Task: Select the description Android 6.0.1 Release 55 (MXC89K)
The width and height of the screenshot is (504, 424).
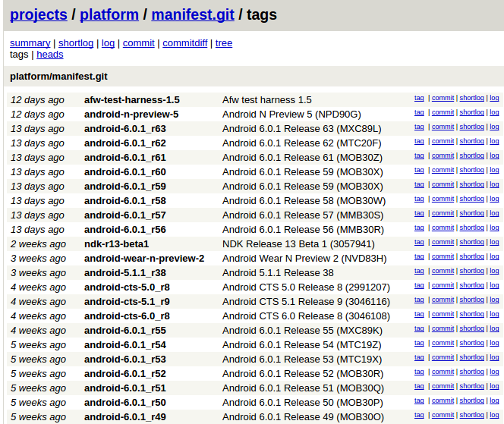Action: pyautogui.click(x=302, y=331)
